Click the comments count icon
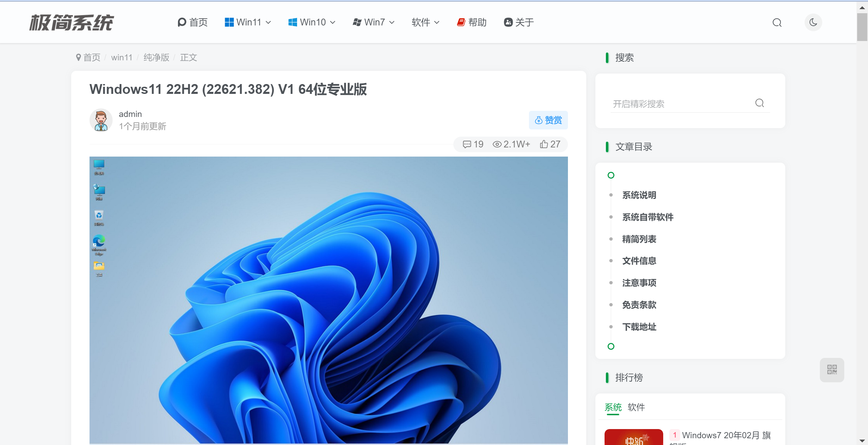This screenshot has height=445, width=868. point(467,144)
